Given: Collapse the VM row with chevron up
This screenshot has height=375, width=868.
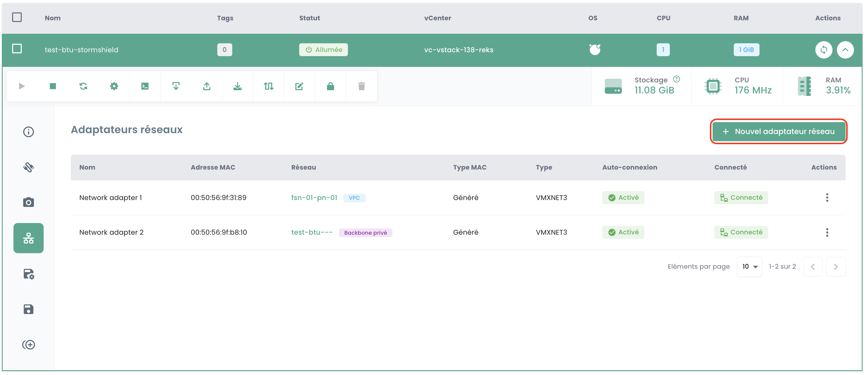Looking at the screenshot, I should tap(845, 50).
